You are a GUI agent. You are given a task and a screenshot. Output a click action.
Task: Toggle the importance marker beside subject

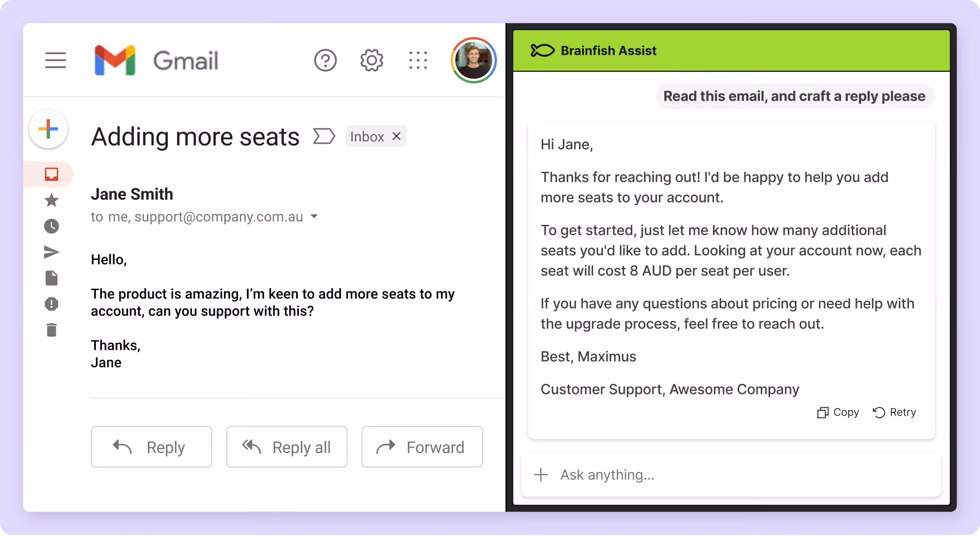coord(324,136)
